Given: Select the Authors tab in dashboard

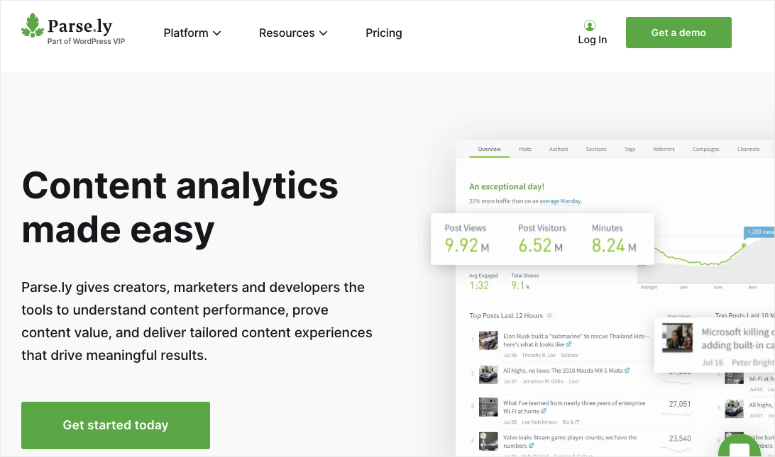Looking at the screenshot, I should (559, 149).
